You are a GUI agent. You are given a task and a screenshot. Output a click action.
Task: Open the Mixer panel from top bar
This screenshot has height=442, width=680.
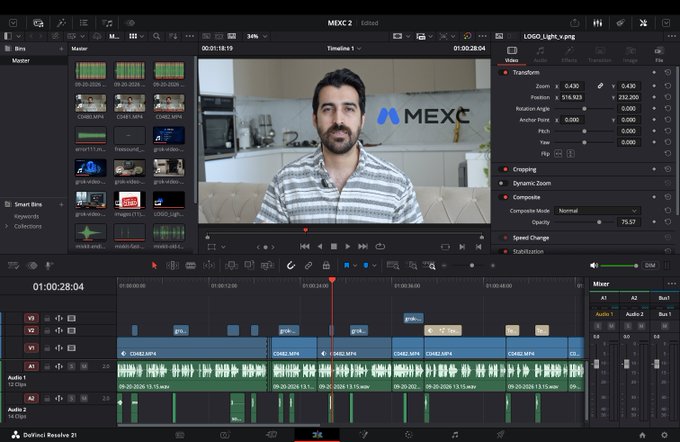pyautogui.click(x=598, y=23)
